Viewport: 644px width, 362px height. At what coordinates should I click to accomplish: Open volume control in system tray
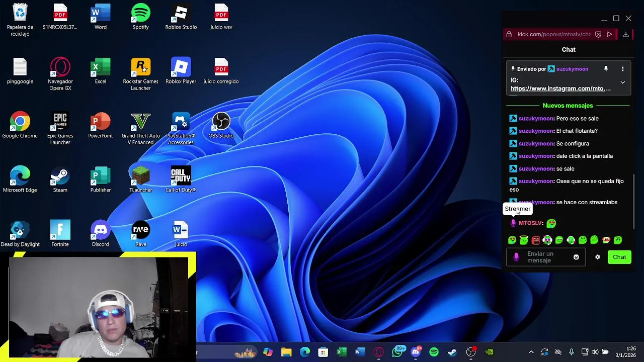(x=595, y=352)
